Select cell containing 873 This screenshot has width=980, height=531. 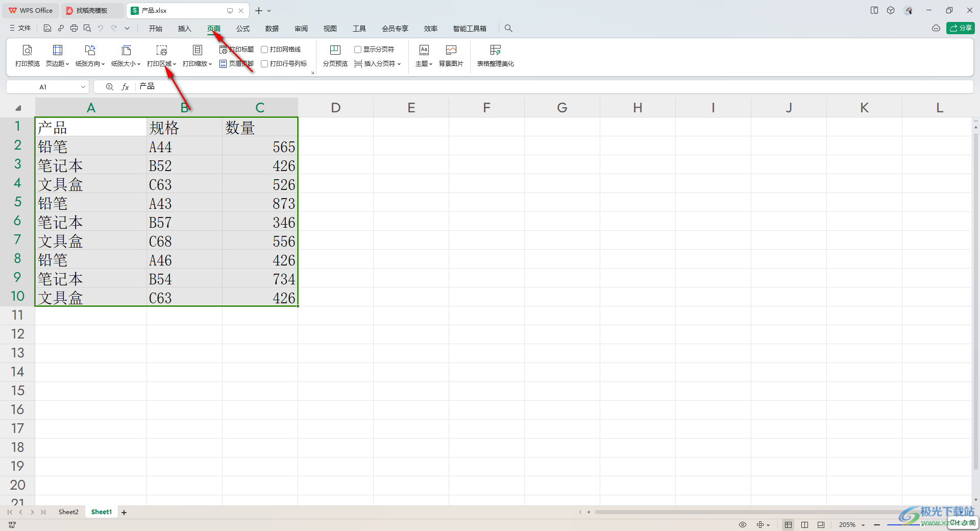click(260, 203)
